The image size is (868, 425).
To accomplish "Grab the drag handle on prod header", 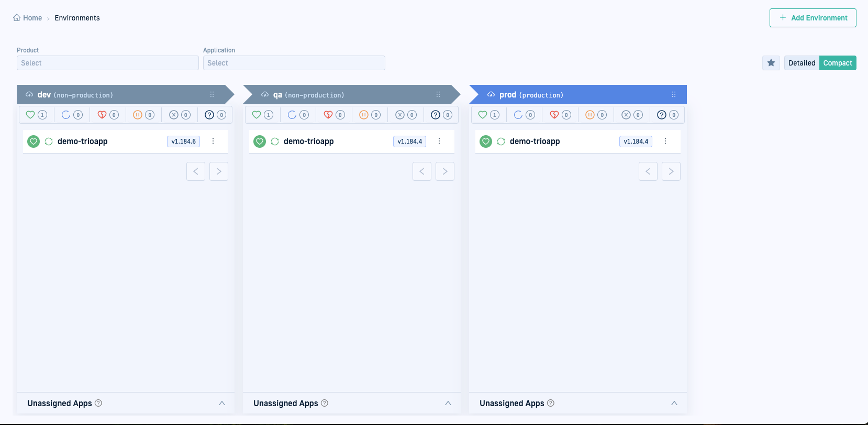I will tap(674, 94).
